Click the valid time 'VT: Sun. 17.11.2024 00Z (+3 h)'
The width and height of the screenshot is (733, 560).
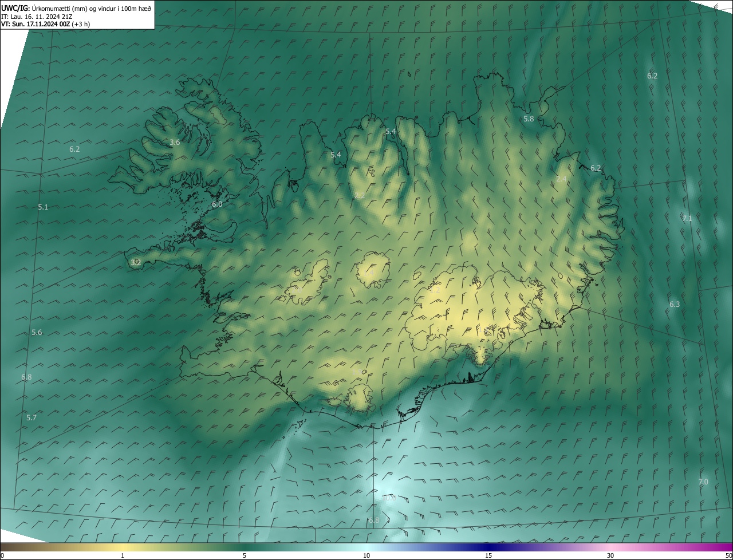tap(46, 24)
